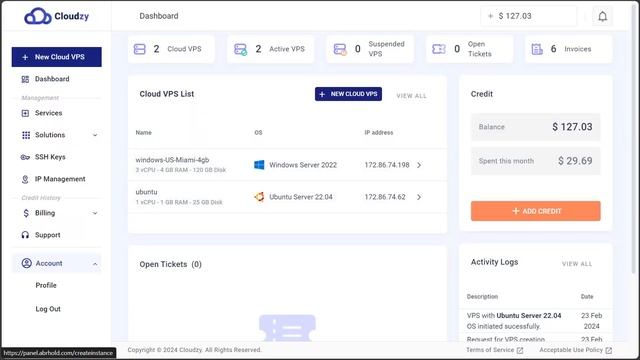The image size is (640, 360).
Task: Click NEW CLOUD VPS button in list panel
Action: (x=348, y=94)
